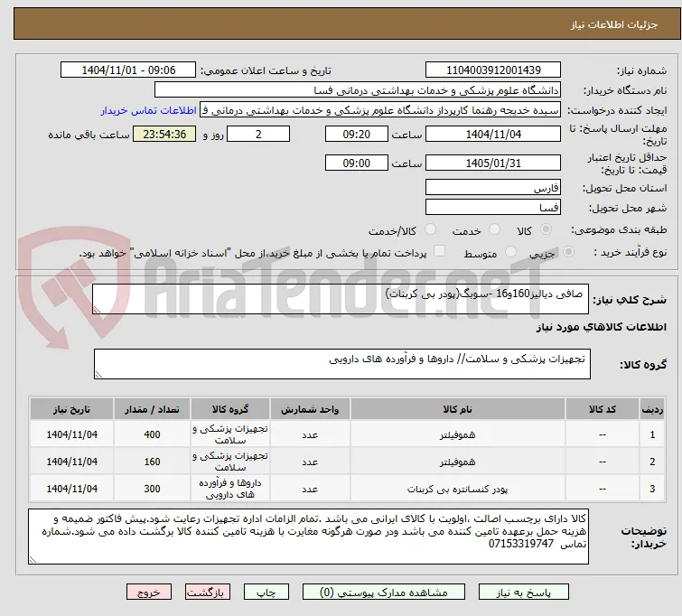Click the گروه کالا text area
The image size is (682, 616).
341,364
